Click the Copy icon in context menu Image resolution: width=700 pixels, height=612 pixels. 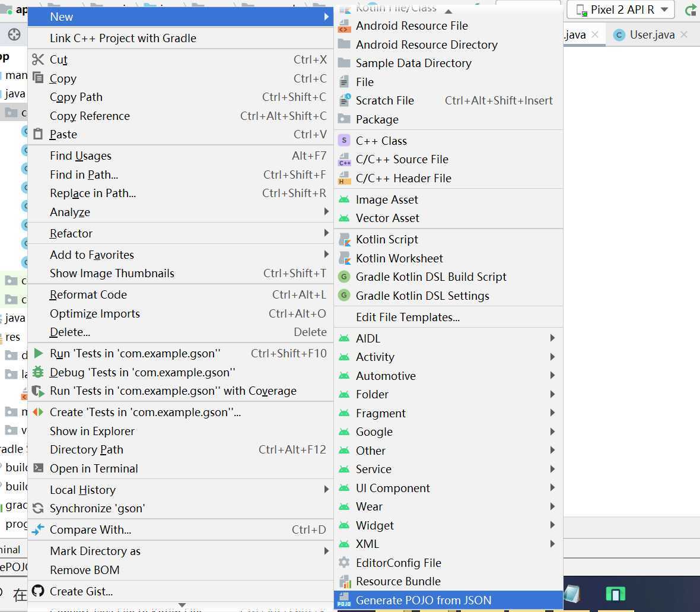tap(38, 78)
